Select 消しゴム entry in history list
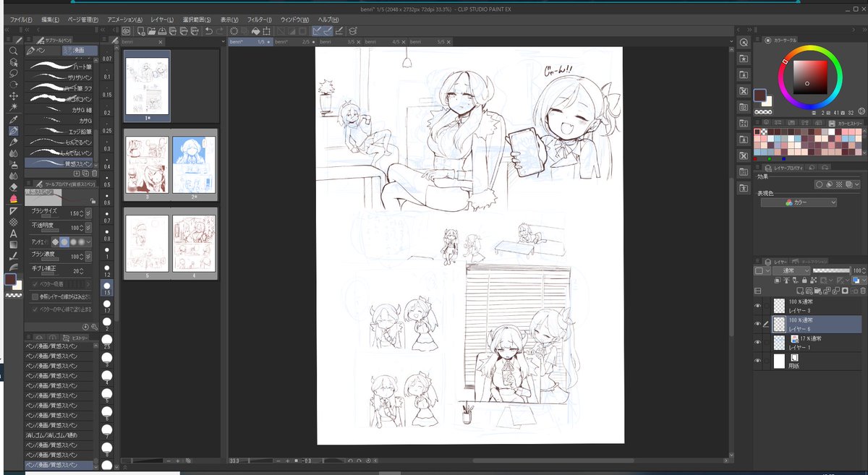Image resolution: width=868 pixels, height=475 pixels. tap(60, 435)
